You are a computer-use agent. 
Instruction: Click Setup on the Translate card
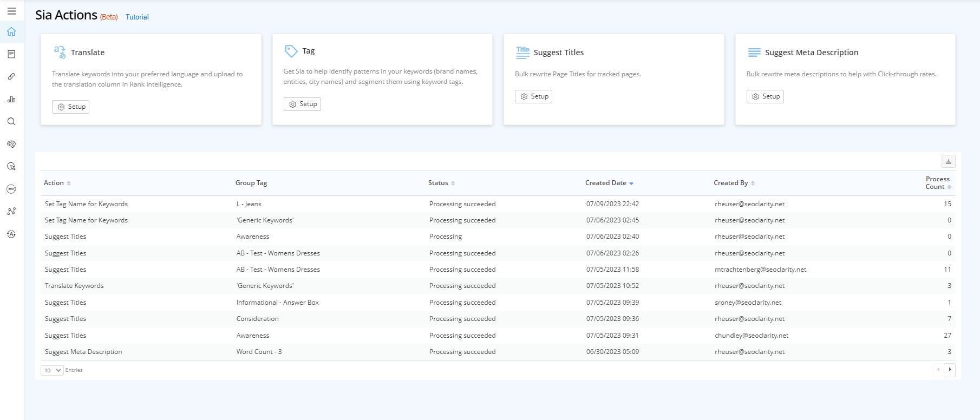click(71, 107)
